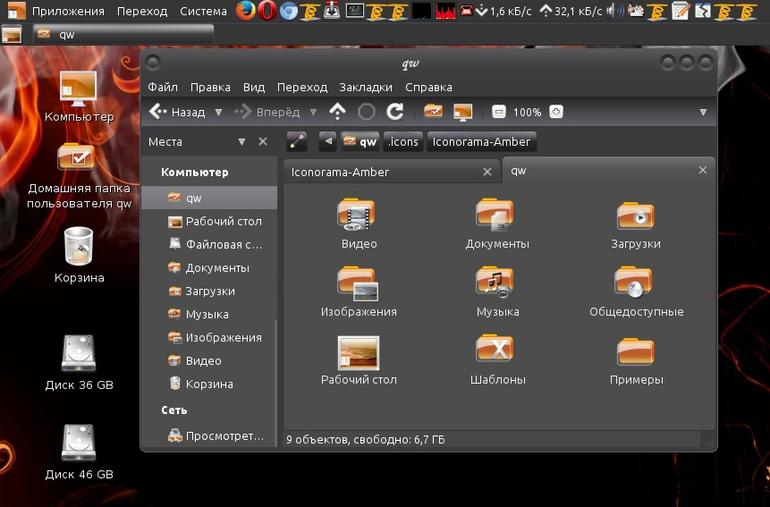This screenshot has height=507, width=770.
Task: Toggle the location bar edit pencil button
Action: click(x=297, y=141)
